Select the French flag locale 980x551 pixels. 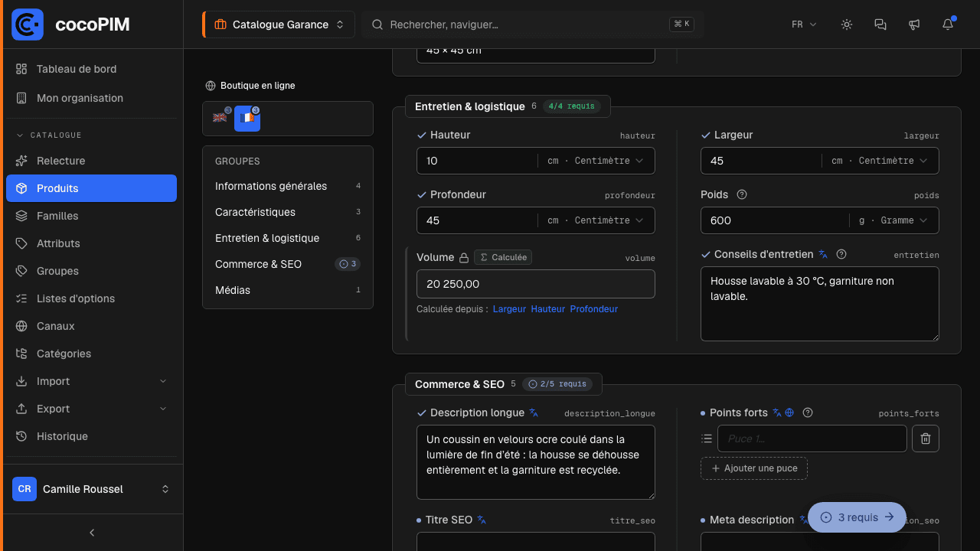247,119
